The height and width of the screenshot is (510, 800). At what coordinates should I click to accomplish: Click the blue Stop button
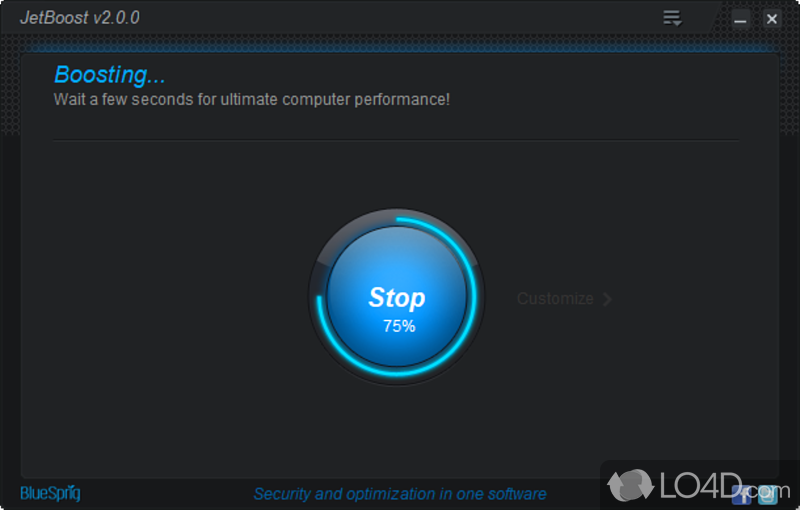(397, 297)
